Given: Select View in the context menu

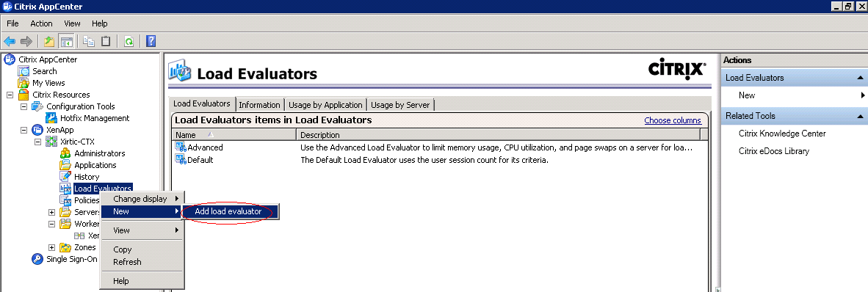Looking at the screenshot, I should [141, 230].
